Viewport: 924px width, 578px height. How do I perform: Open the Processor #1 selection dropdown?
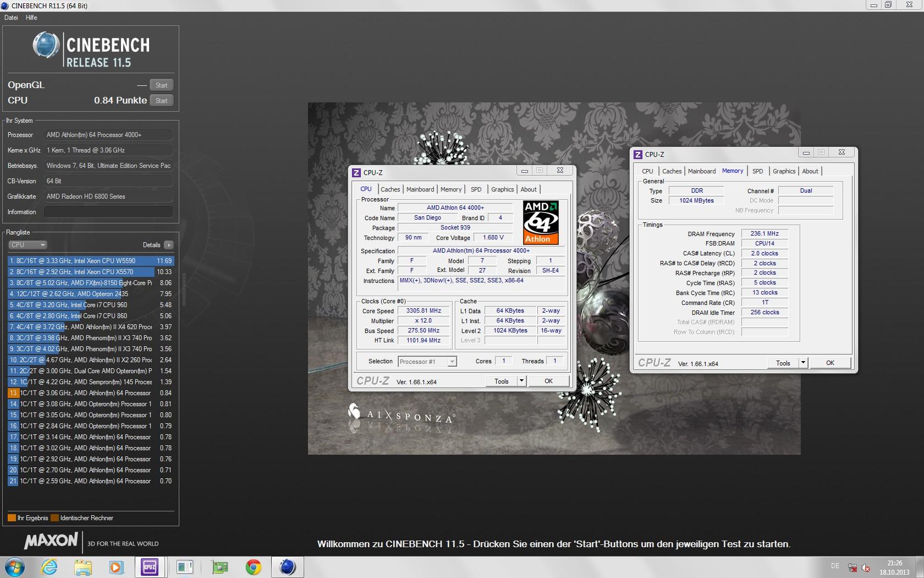[427, 362]
